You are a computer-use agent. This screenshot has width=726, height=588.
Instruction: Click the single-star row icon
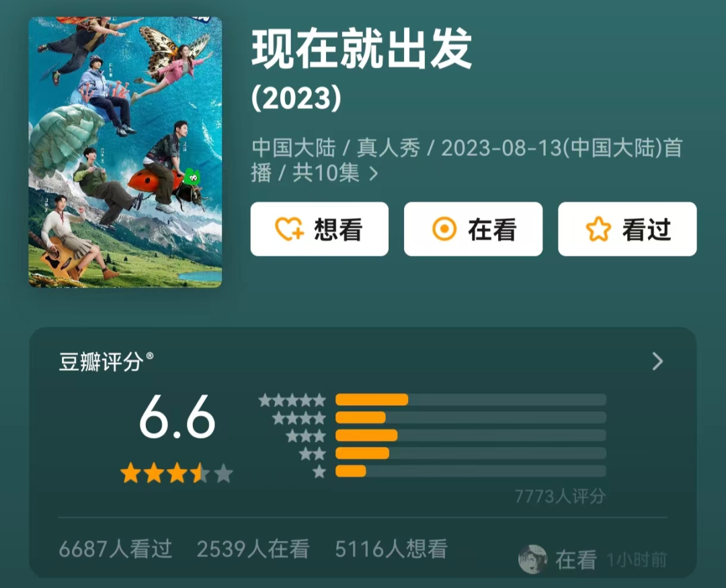[x=319, y=472]
